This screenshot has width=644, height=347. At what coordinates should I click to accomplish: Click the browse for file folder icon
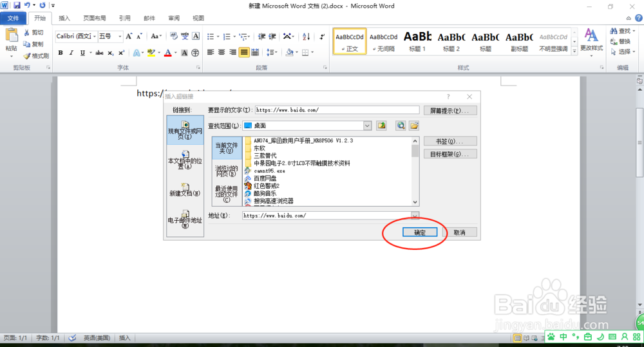[x=414, y=126]
